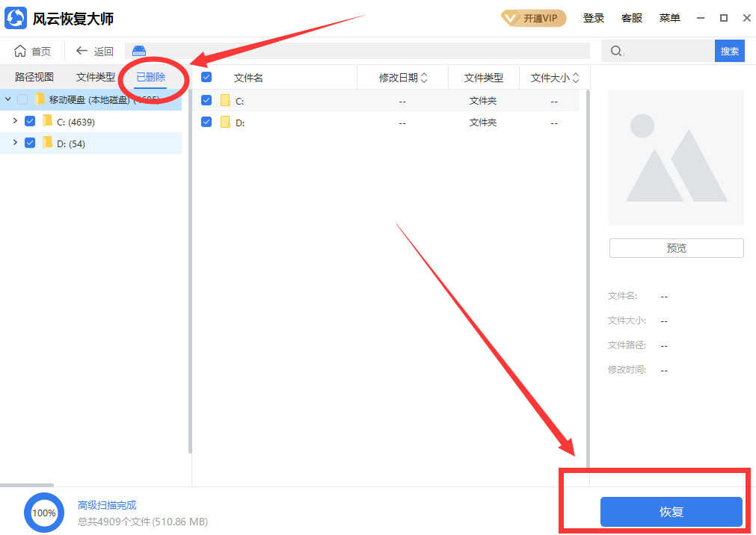This screenshot has width=756, height=535.
Task: Click the 预览 preview button
Action: point(676,248)
